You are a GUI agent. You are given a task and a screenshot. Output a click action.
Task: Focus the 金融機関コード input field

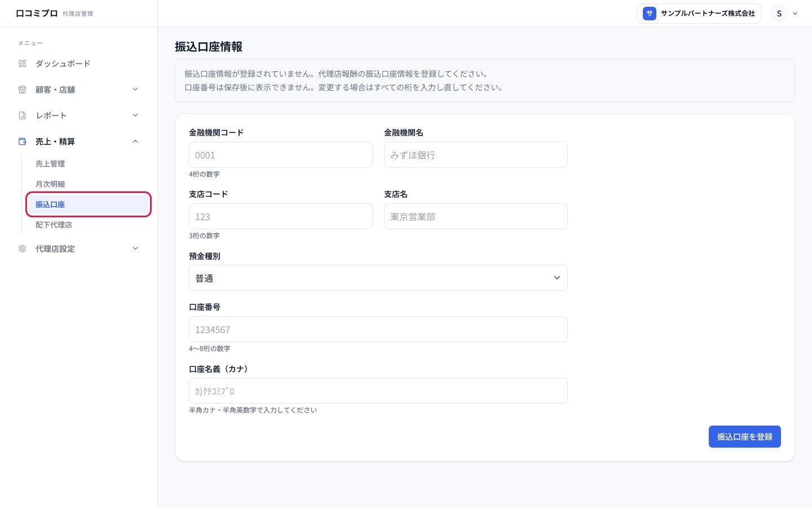[280, 155]
